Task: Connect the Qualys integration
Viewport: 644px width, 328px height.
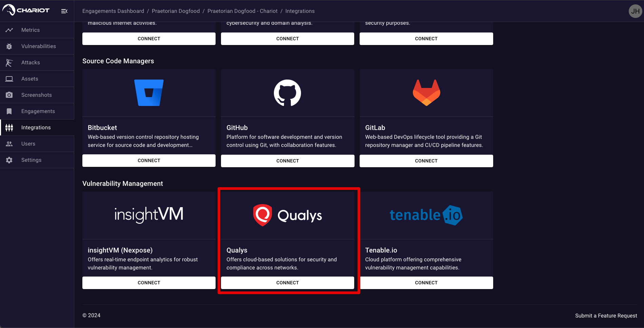Action: tap(287, 283)
